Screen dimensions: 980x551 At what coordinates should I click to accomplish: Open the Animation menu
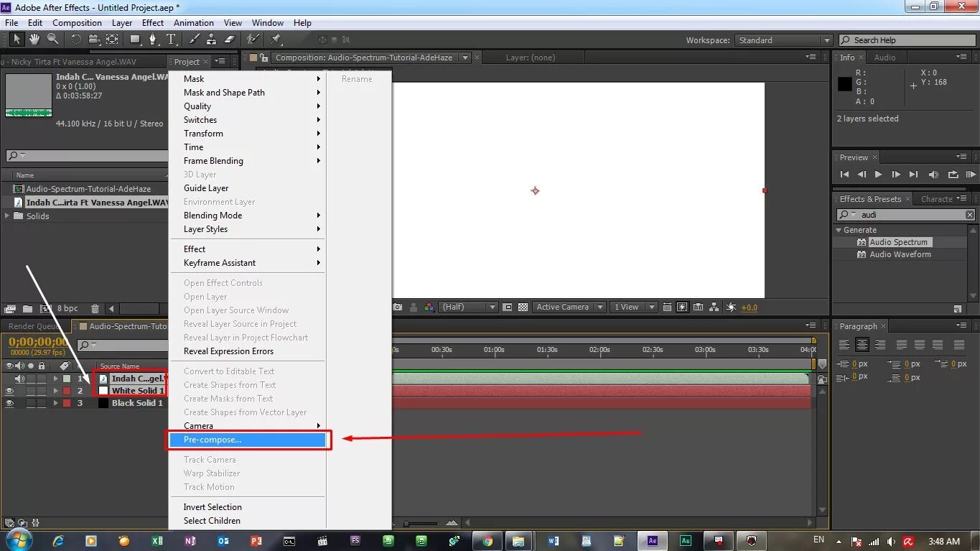194,23
